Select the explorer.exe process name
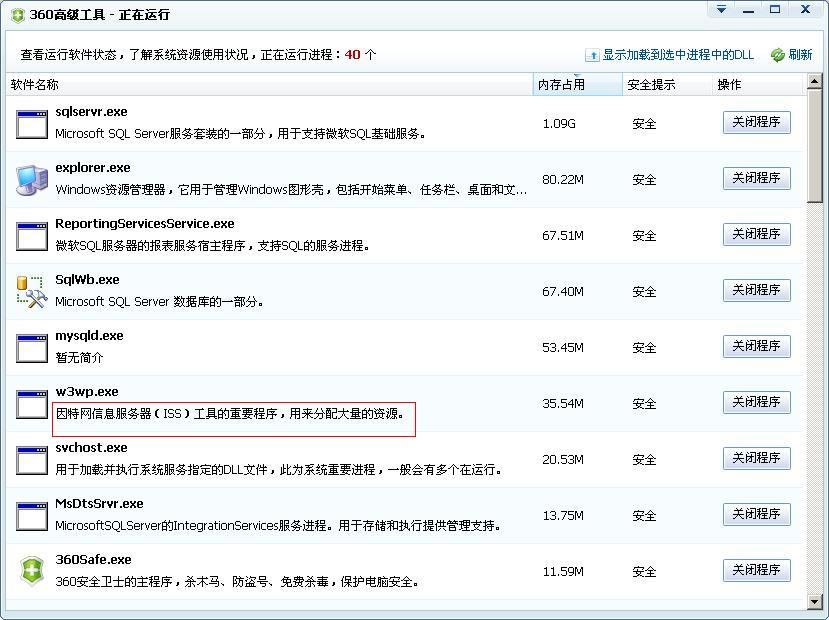The image size is (829, 620). click(x=93, y=168)
